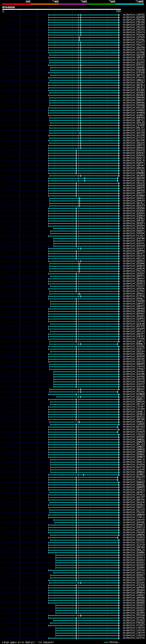Select hit UniRef100_Q9FEY5

(x=134, y=146)
